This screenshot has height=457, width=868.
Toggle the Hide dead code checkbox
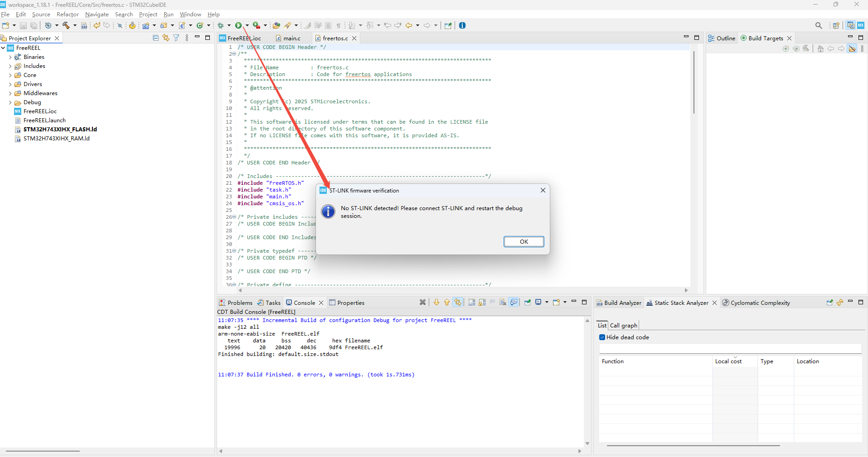point(602,337)
